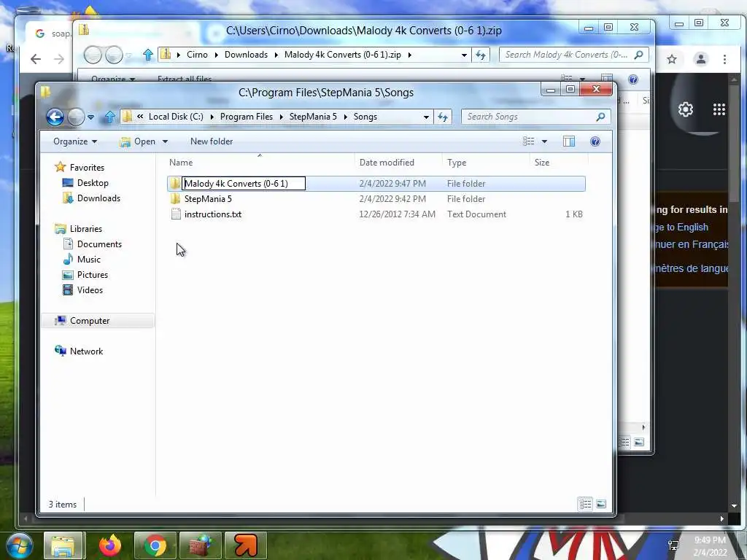Click Search Malody 4k Converts field
Viewport: 747px width, 560px height.
click(573, 55)
